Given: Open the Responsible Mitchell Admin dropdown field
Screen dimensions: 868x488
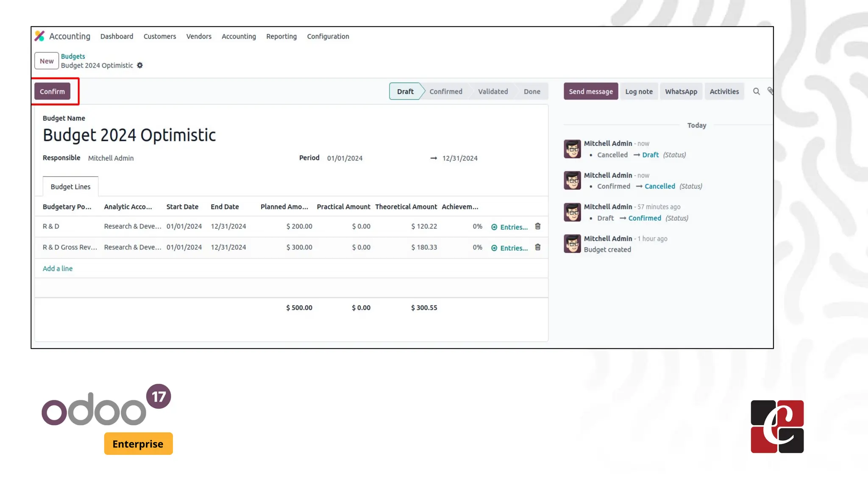Looking at the screenshot, I should tap(111, 158).
